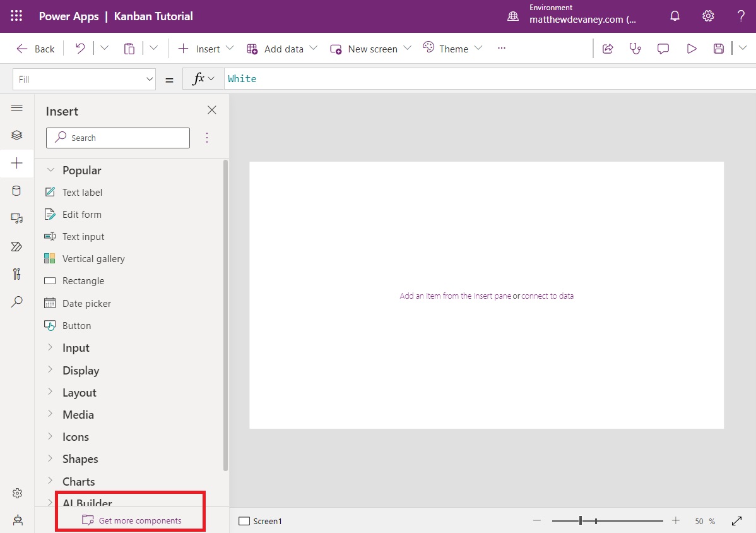
Task: Expand the Display category
Action: point(50,369)
